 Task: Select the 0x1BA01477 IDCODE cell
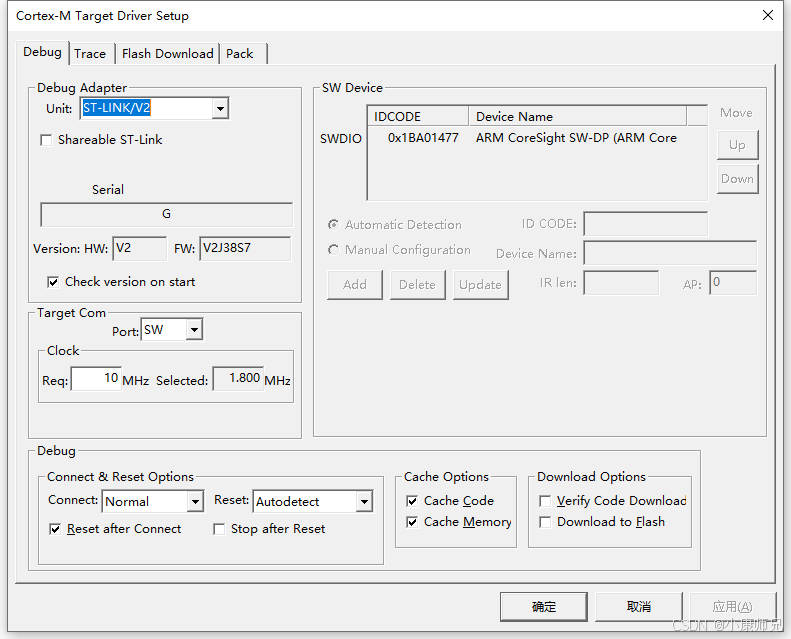[423, 138]
